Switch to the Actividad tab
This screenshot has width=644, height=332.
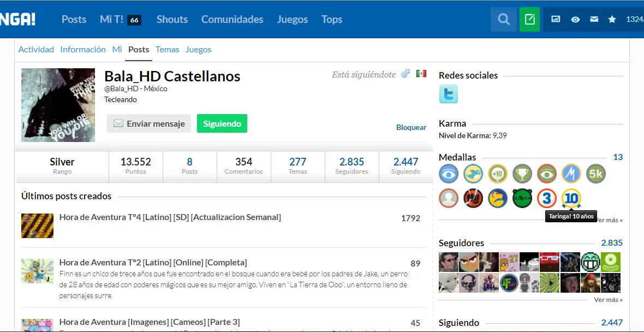click(x=36, y=49)
